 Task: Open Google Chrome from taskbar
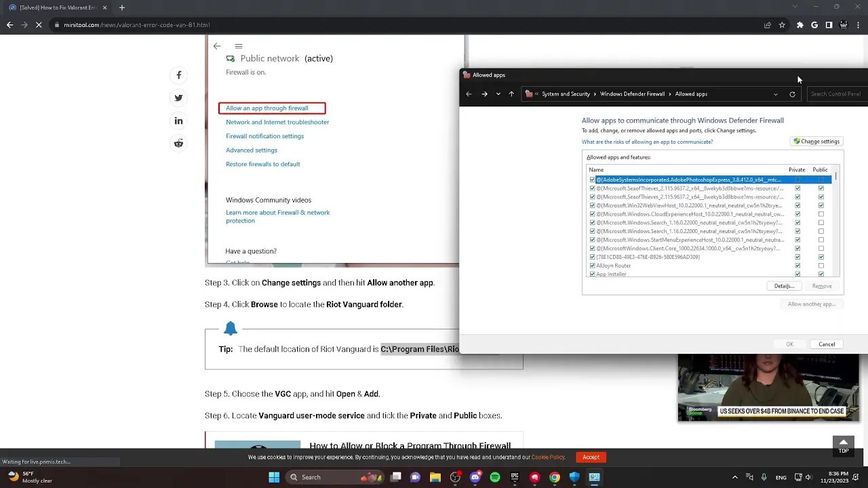pos(555,477)
